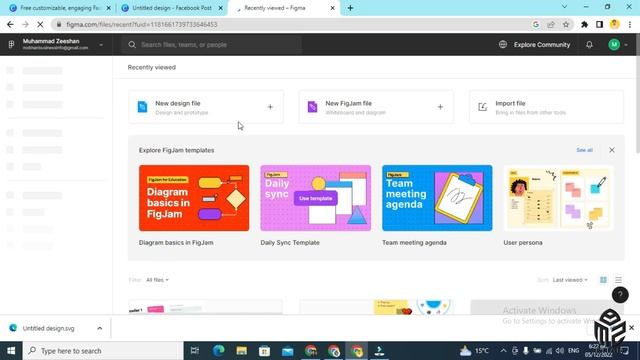Bookmark this page with the star icon
640x360 pixels.
pos(566,24)
